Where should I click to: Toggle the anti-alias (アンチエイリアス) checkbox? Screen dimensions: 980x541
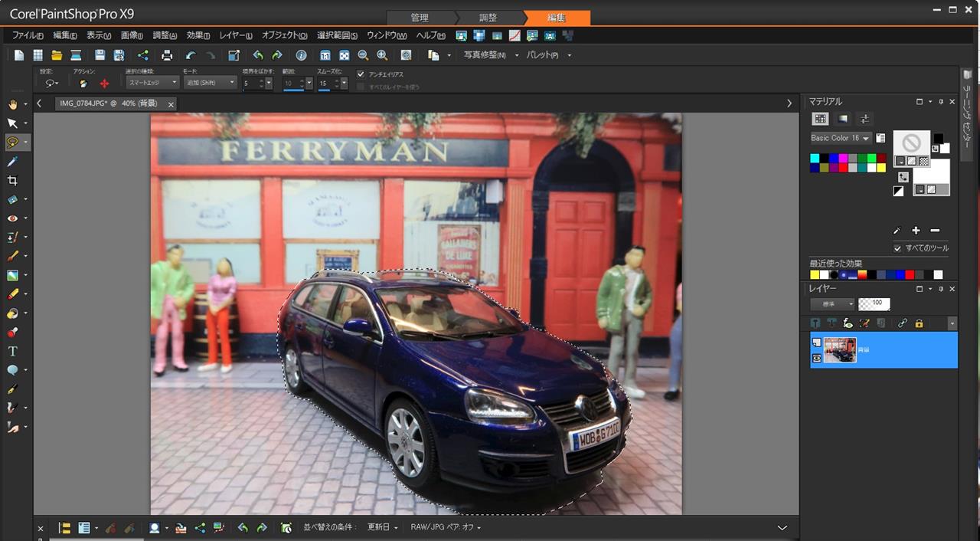[361, 74]
